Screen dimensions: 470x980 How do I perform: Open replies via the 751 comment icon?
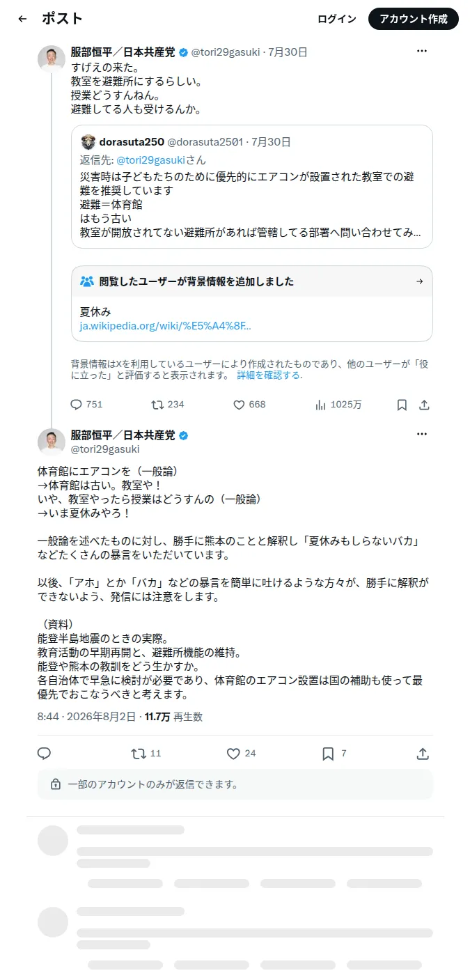(77, 405)
